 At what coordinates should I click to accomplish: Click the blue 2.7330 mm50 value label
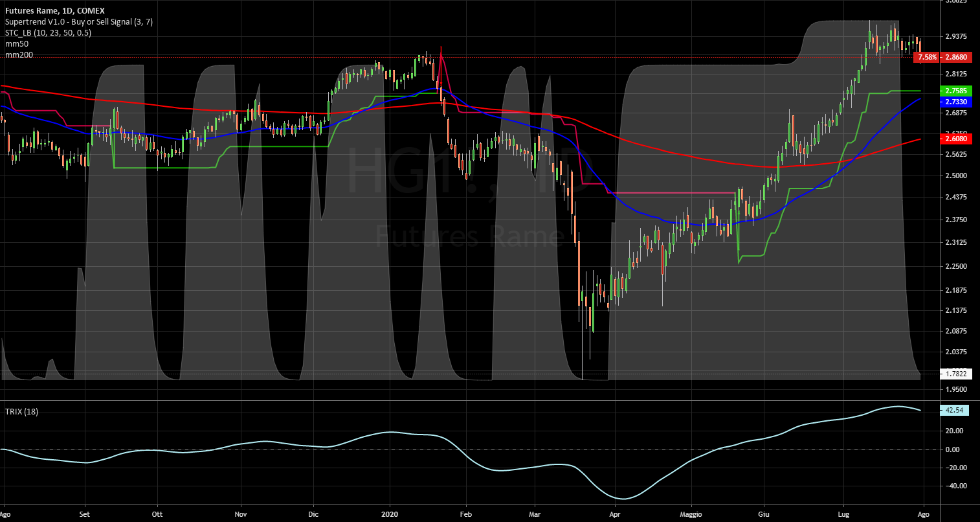955,102
